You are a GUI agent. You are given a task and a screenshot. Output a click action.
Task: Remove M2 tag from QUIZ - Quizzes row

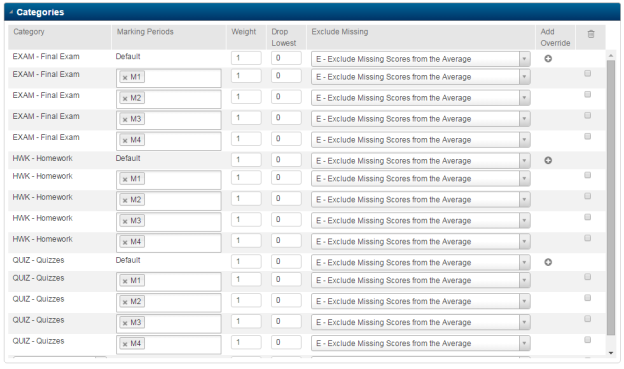point(125,302)
